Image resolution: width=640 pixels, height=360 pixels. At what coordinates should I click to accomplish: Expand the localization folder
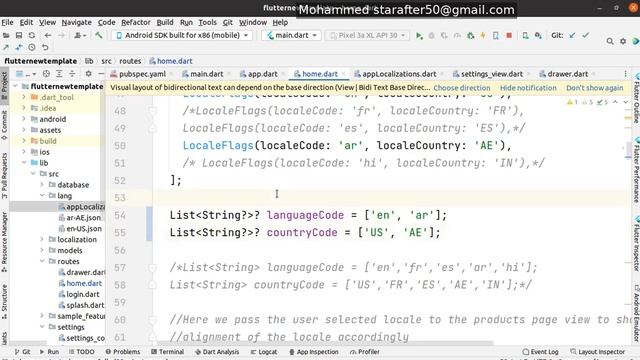pyautogui.click(x=42, y=240)
